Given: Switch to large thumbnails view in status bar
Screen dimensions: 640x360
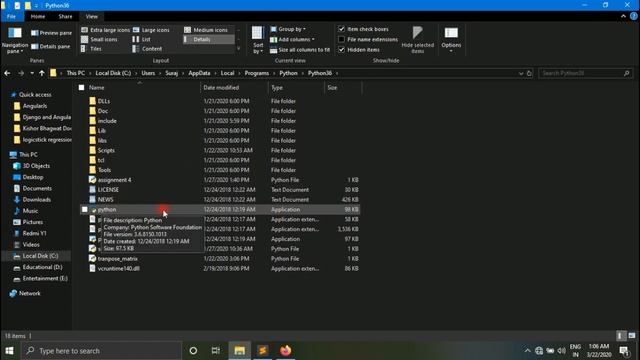Looking at the screenshot, I should pyautogui.click(x=631, y=336).
